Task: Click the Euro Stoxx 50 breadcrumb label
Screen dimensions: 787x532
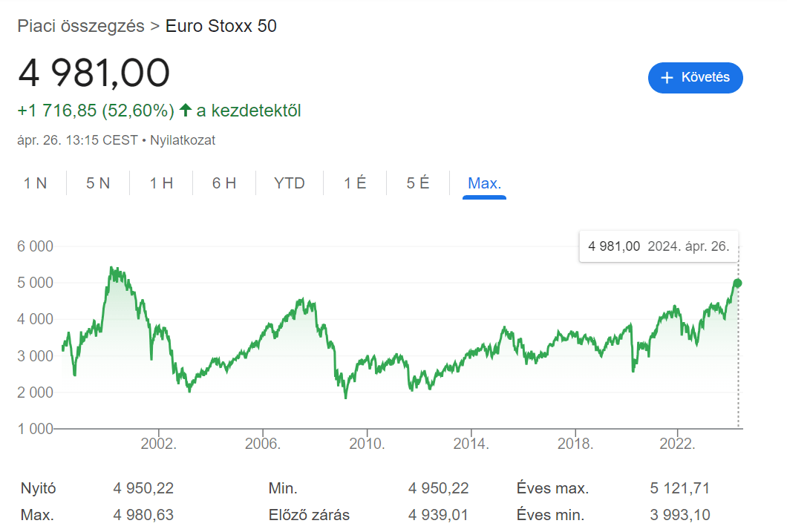Action: coord(221,25)
